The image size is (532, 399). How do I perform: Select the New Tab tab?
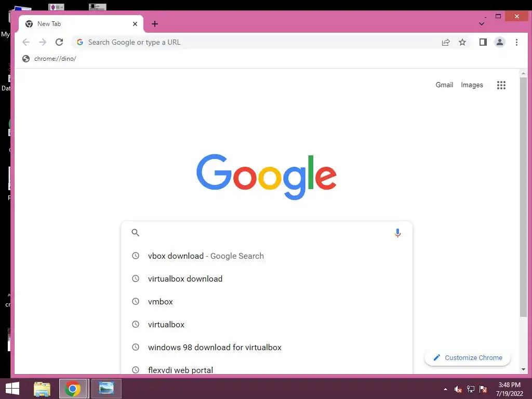point(81,24)
